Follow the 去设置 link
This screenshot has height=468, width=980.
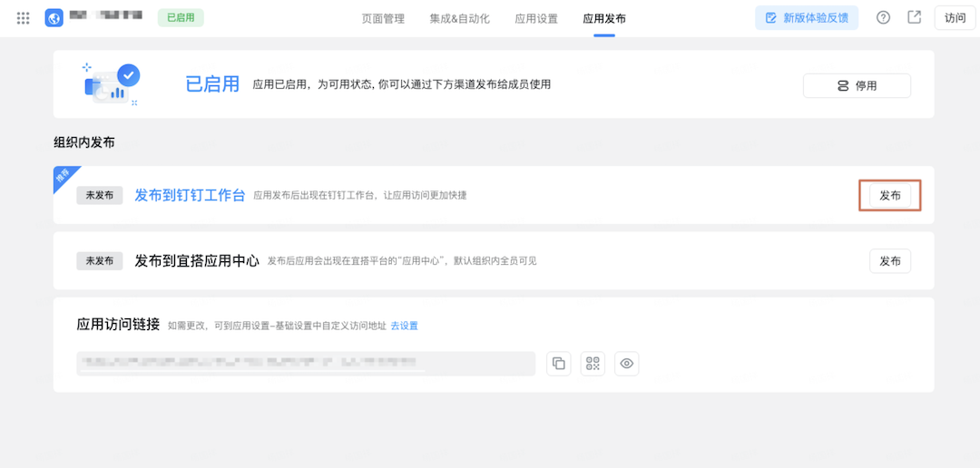click(x=405, y=326)
